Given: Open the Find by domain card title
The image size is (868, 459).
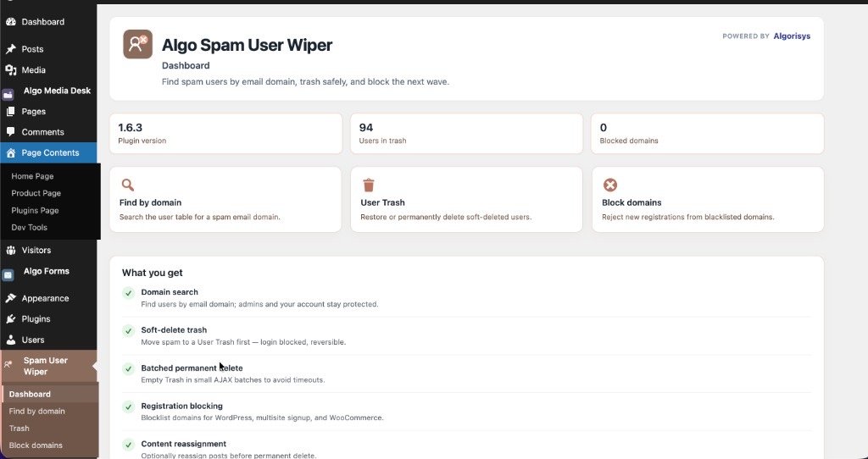Looking at the screenshot, I should click(151, 203).
